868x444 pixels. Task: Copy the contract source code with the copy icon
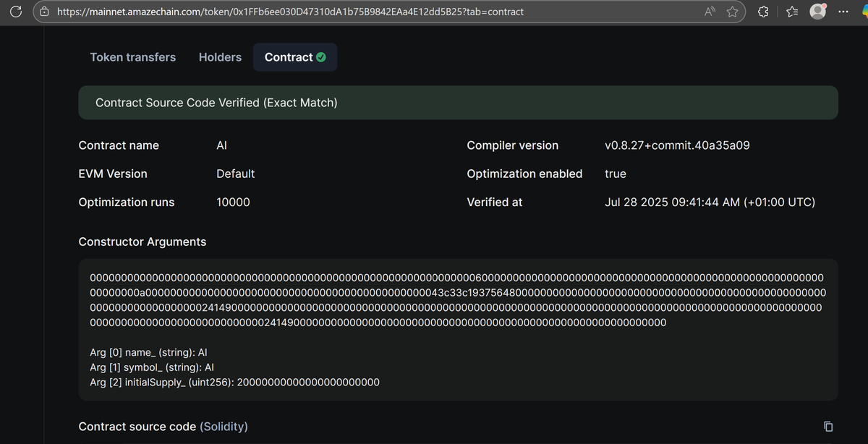828,426
